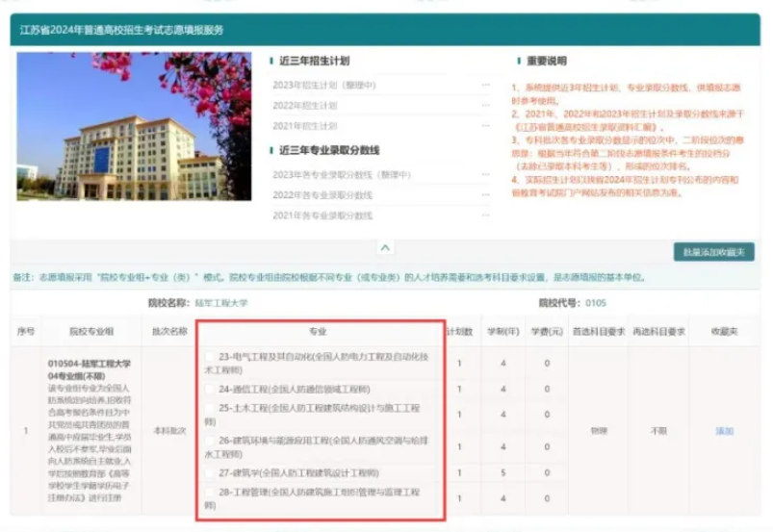Click ellipsis icon beside 2023年招生计划
The height and width of the screenshot is (532, 773).
(485, 85)
